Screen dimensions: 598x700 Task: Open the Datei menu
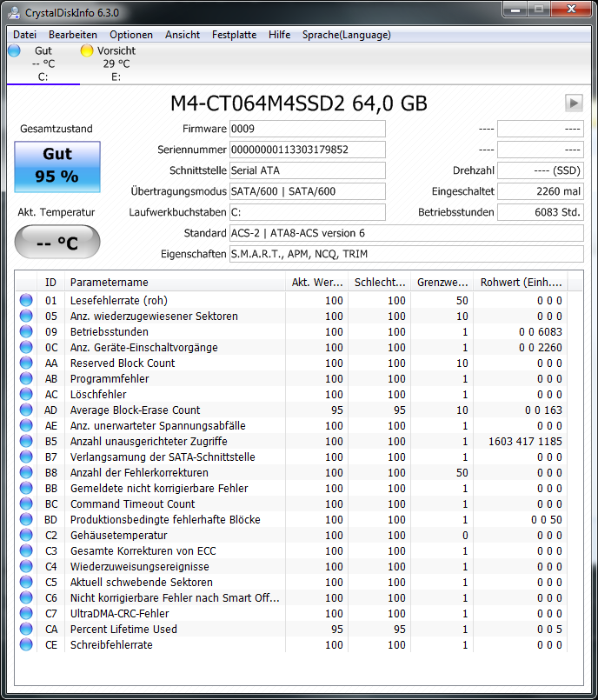pos(24,35)
